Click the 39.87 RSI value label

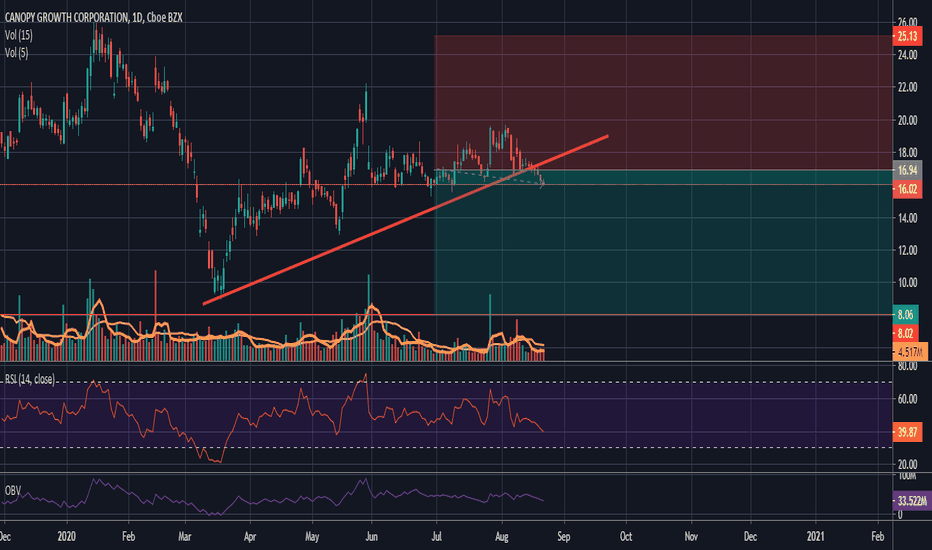[x=907, y=432]
